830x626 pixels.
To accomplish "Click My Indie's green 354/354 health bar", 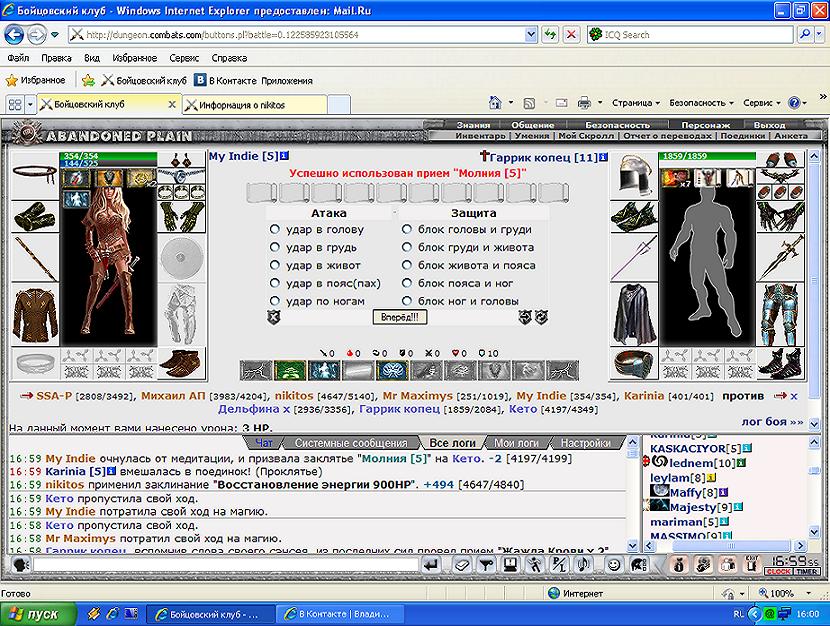I will coord(108,156).
